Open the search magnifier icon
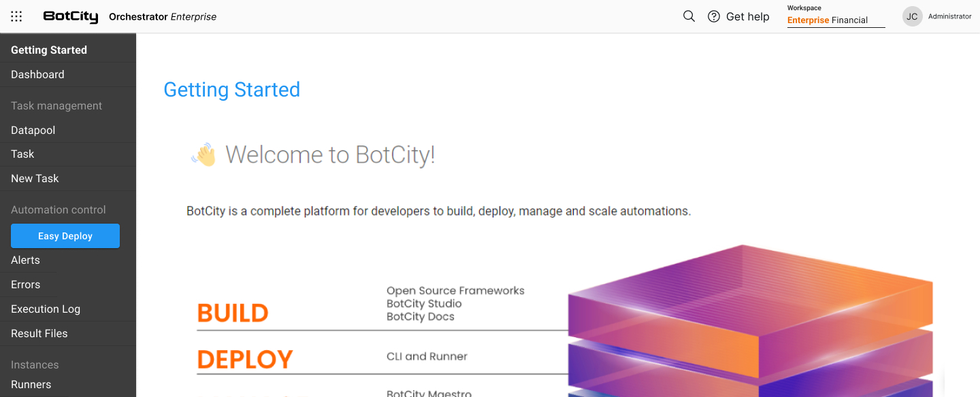 click(689, 16)
